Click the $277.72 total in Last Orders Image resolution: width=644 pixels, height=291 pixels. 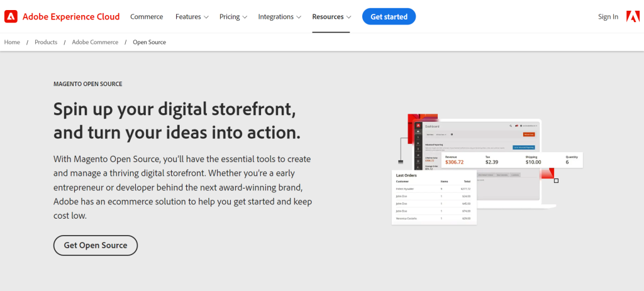coord(465,189)
